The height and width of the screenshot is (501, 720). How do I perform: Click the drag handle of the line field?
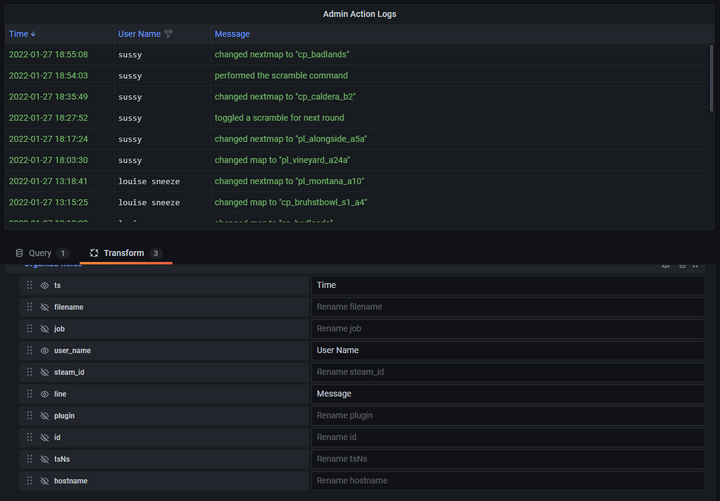[30, 394]
